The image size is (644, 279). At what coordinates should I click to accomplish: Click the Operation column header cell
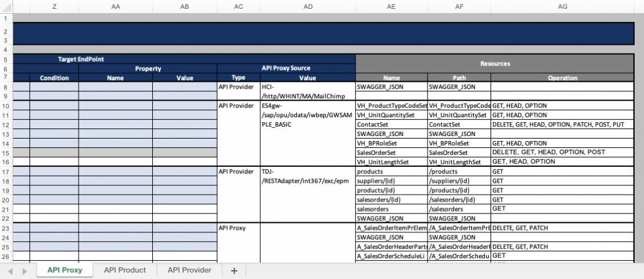562,77
